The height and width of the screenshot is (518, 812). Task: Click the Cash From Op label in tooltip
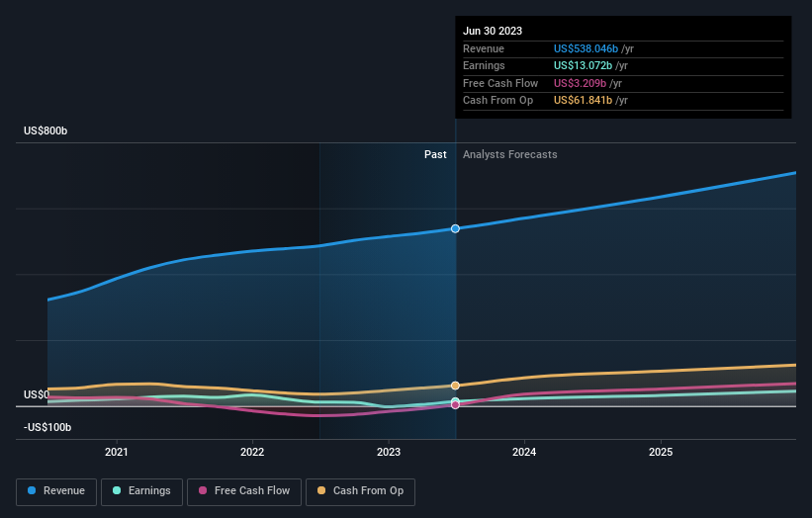click(x=497, y=101)
